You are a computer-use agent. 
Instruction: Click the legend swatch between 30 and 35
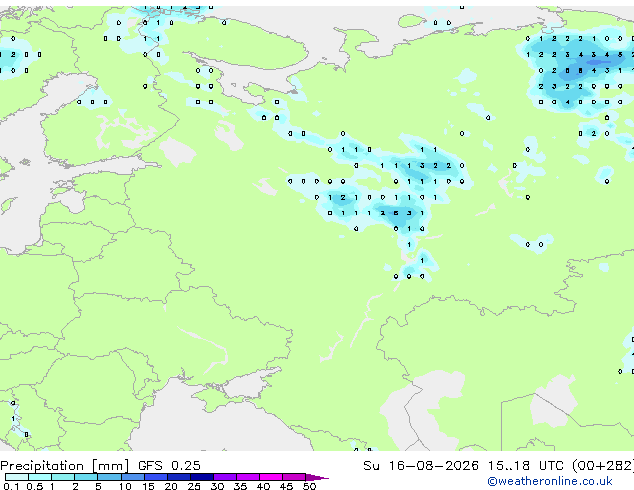click(225, 477)
